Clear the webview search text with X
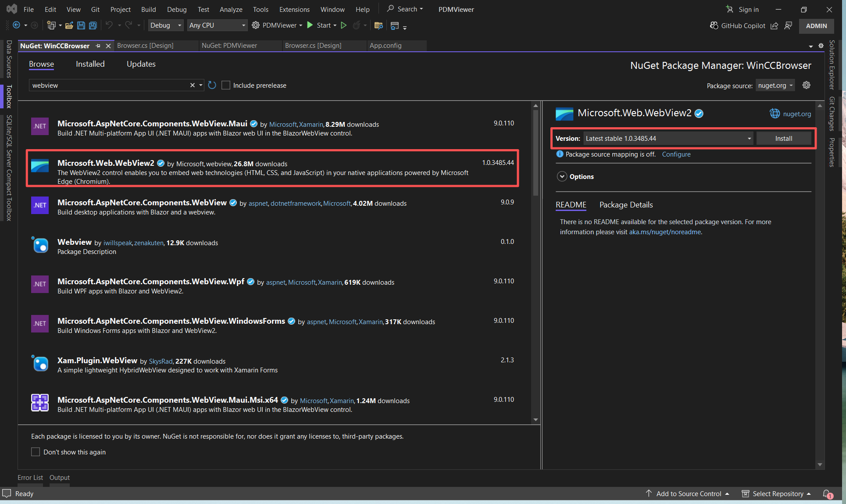The width and height of the screenshot is (846, 504). (192, 85)
